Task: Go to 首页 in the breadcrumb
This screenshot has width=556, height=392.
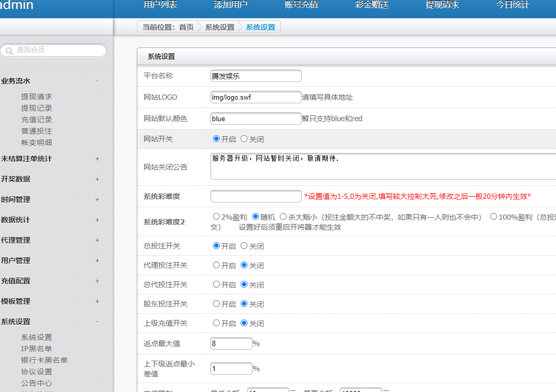Action: point(186,27)
